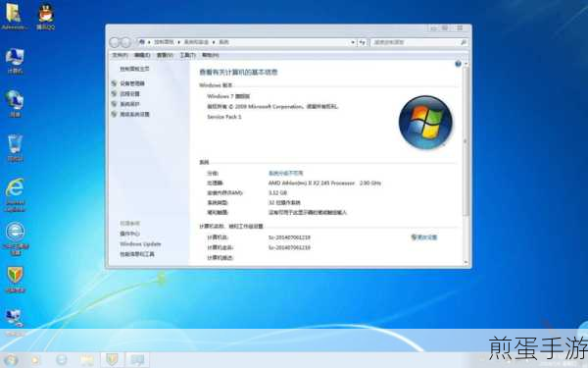This screenshot has width=588, height=368.
Task: Open the 编辑(E) menu
Action: coord(142,55)
